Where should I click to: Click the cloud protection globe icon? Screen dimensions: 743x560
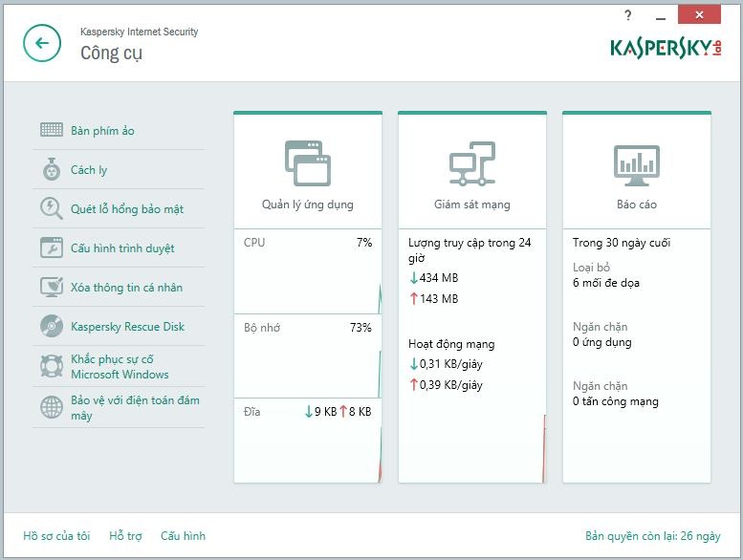click(x=52, y=407)
